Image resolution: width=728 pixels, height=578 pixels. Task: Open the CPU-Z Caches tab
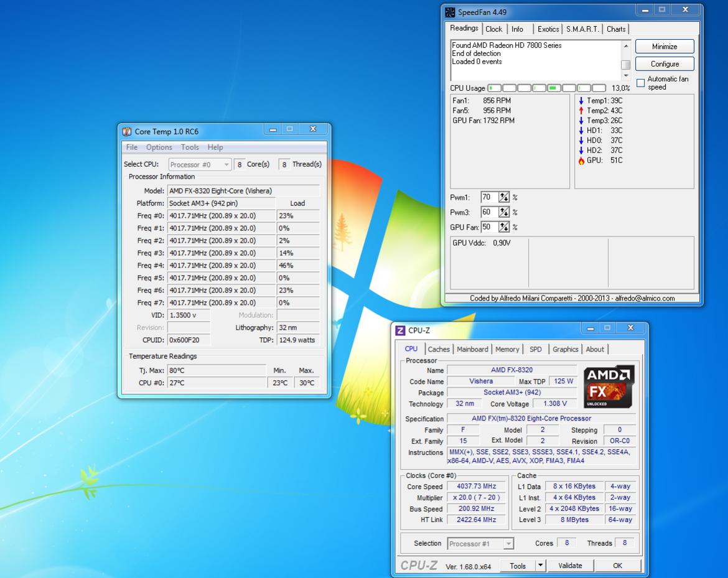[x=439, y=350]
